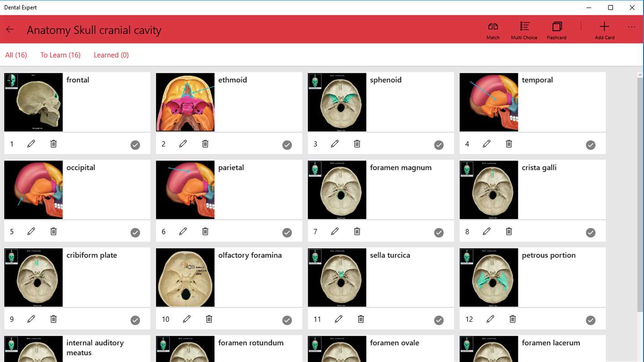Open the ethmoid bone thumbnail
Image resolution: width=644 pixels, height=362 pixels.
pyautogui.click(x=185, y=102)
